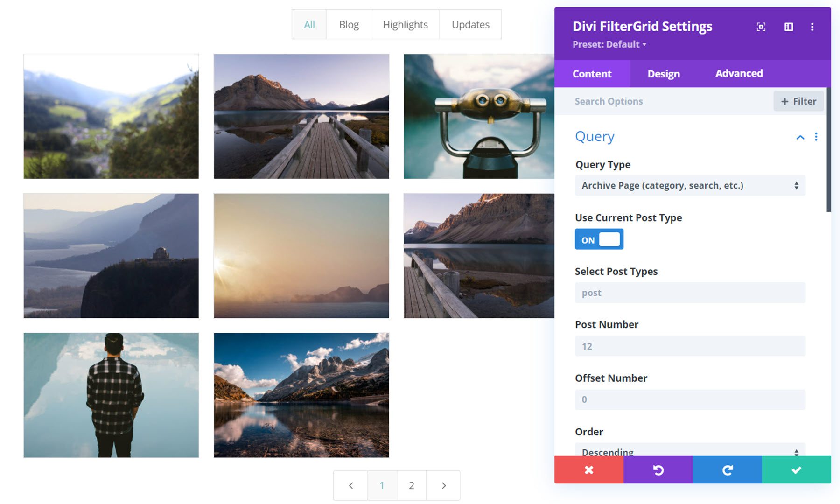
Task: Click the previous page arrow
Action: click(350, 485)
